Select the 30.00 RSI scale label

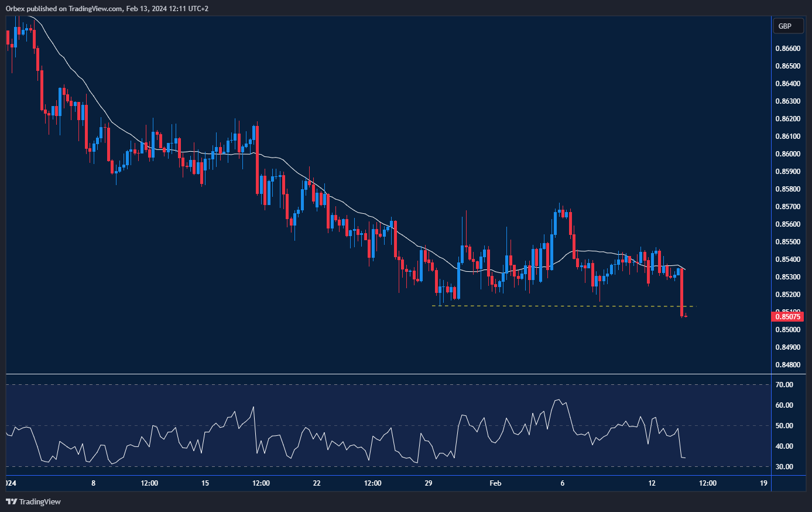coord(784,467)
